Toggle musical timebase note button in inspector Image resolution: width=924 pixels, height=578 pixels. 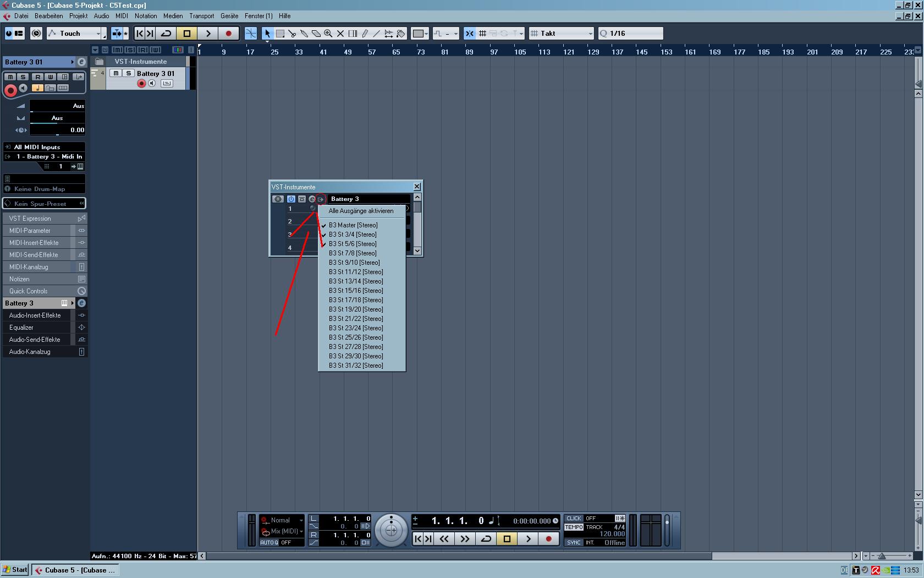pyautogui.click(x=37, y=88)
